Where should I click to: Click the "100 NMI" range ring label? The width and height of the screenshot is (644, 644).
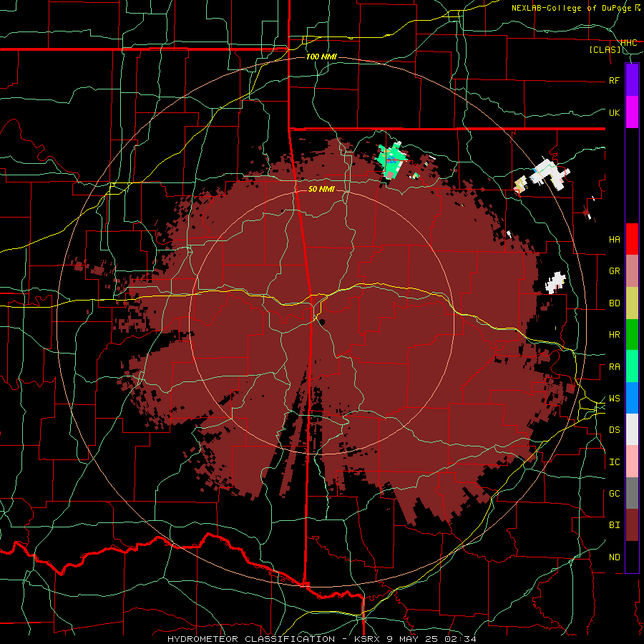tap(321, 57)
